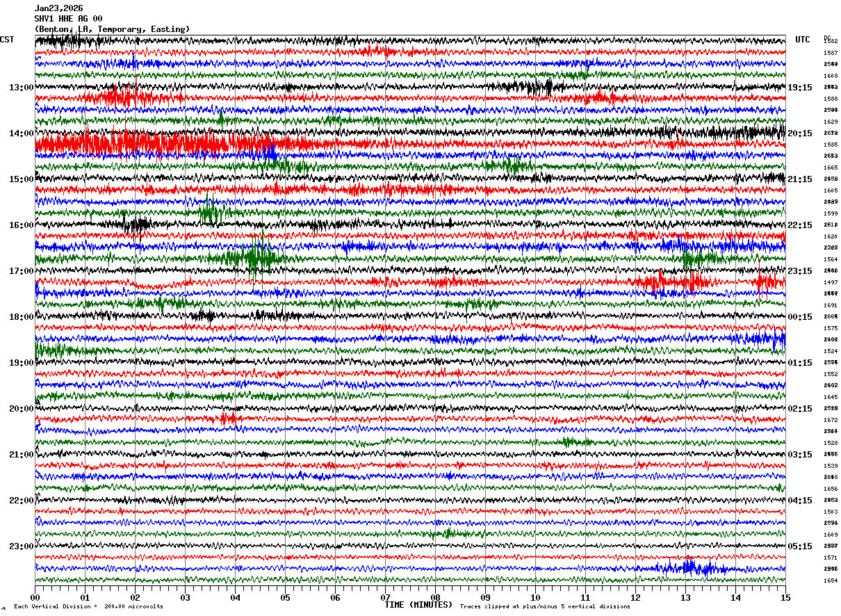Click the DC offset value 1564
This screenshot has height=616, width=841.
(831, 259)
